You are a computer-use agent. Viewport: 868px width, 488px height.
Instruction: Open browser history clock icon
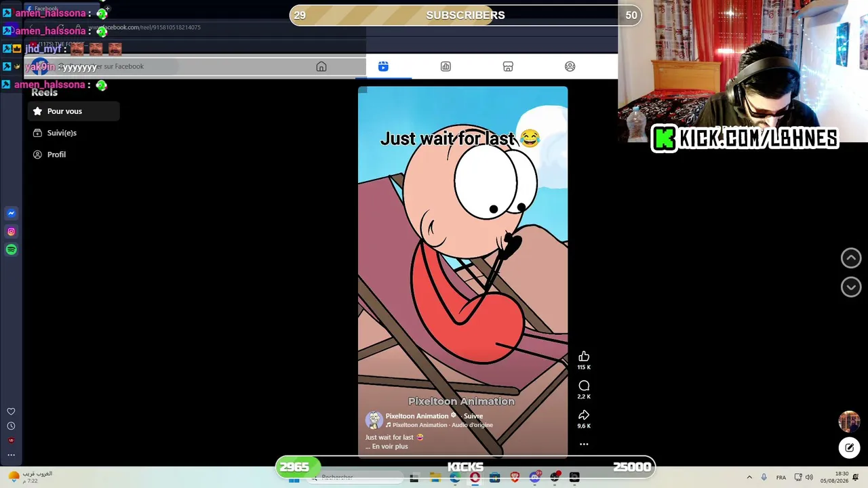(11, 426)
